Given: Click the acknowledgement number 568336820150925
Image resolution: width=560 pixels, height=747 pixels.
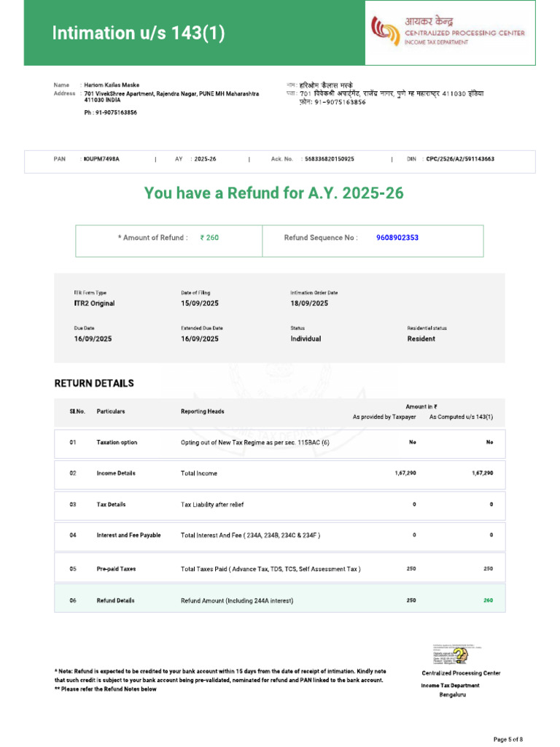Looking at the screenshot, I should coord(330,159).
